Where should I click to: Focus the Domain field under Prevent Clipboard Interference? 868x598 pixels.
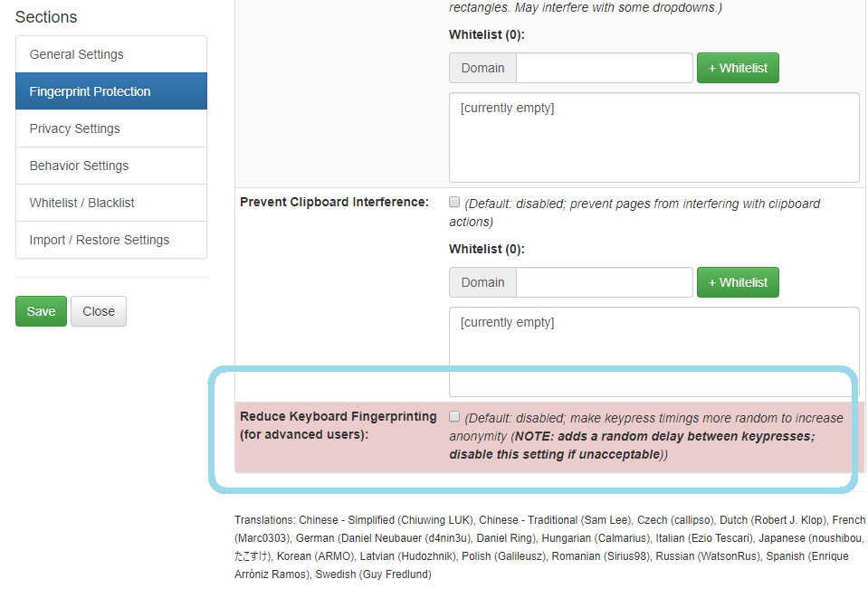[x=604, y=282]
